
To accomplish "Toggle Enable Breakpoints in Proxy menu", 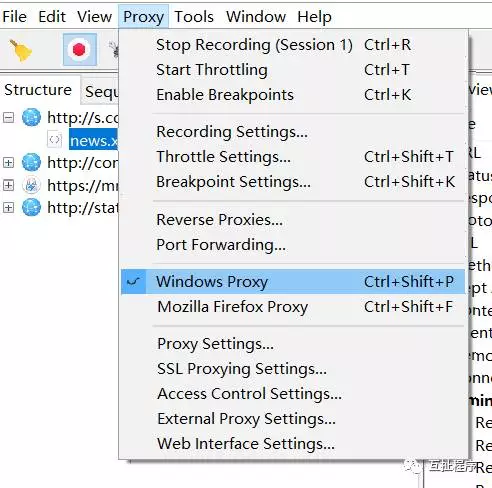I will [293, 95].
